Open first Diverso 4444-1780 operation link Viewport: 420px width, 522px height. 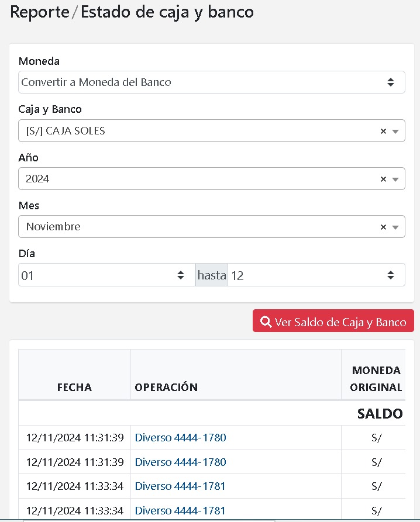(180, 438)
